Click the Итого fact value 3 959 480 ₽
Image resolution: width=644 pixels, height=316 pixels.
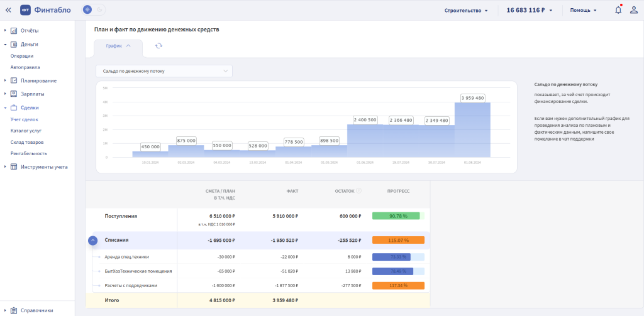coord(284,300)
